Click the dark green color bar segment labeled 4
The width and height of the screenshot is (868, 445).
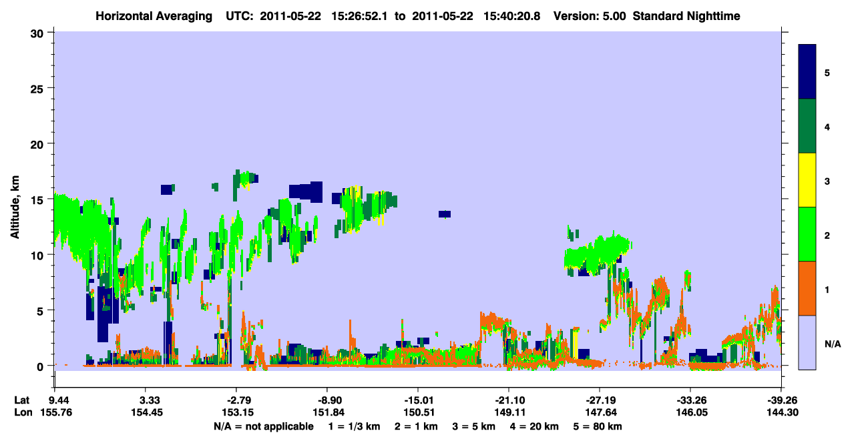click(807, 126)
